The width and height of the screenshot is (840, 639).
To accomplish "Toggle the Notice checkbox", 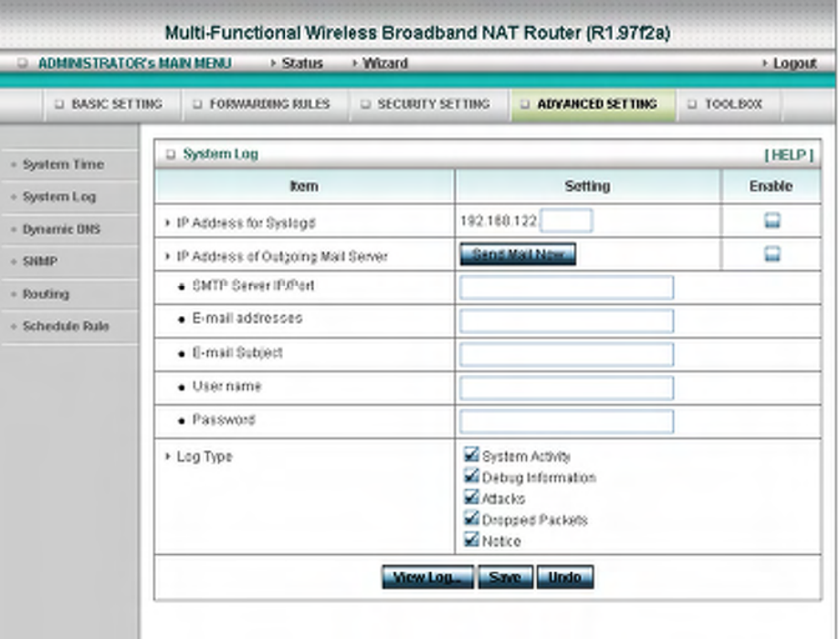I will coord(471,539).
